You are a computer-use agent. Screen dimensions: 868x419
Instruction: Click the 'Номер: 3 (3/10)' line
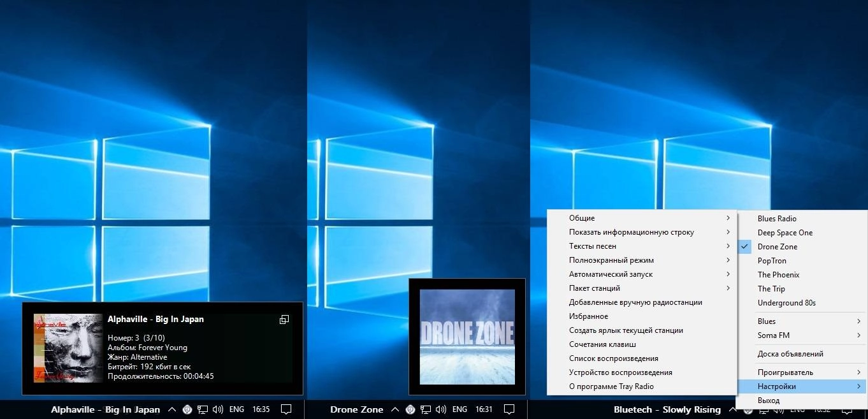[x=136, y=338]
